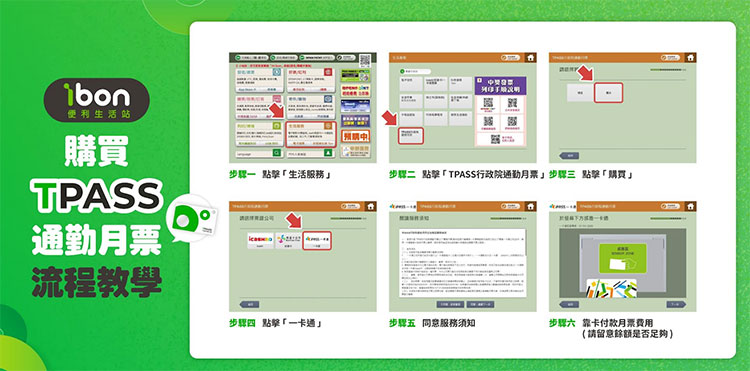Image resolution: width=750 pixels, height=371 pixels.
Task: Click the ibon 便利生活站 logo
Action: (97, 100)
